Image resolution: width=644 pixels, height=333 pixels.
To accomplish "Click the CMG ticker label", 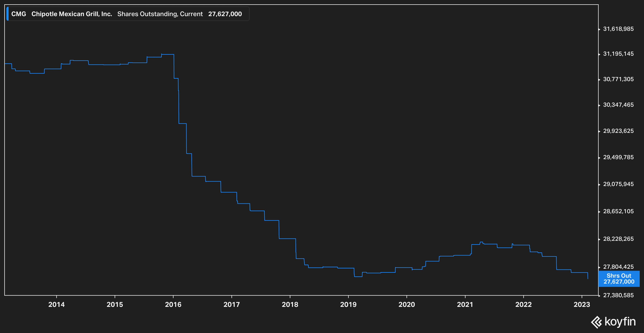I will (19, 14).
